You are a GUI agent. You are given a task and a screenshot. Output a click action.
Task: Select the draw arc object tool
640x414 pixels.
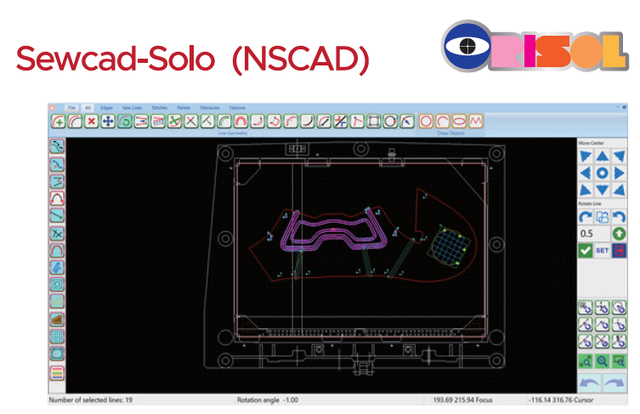point(442,121)
